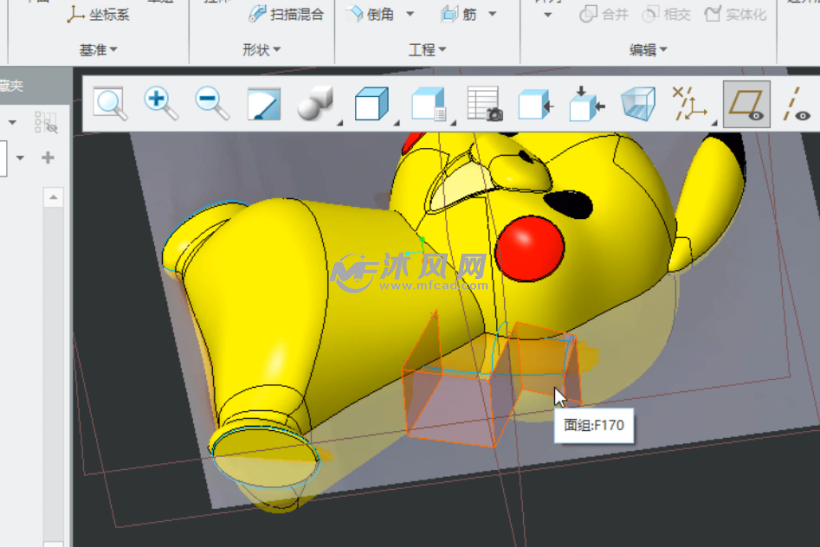The image size is (820, 547).
Task: Open the dropdown arrow left of 合并
Action: click(x=548, y=15)
